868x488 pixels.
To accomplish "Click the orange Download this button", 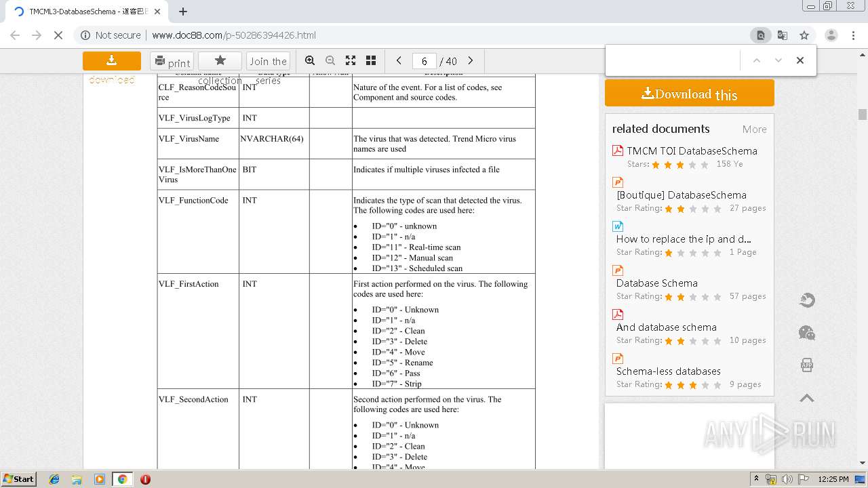I will (690, 94).
